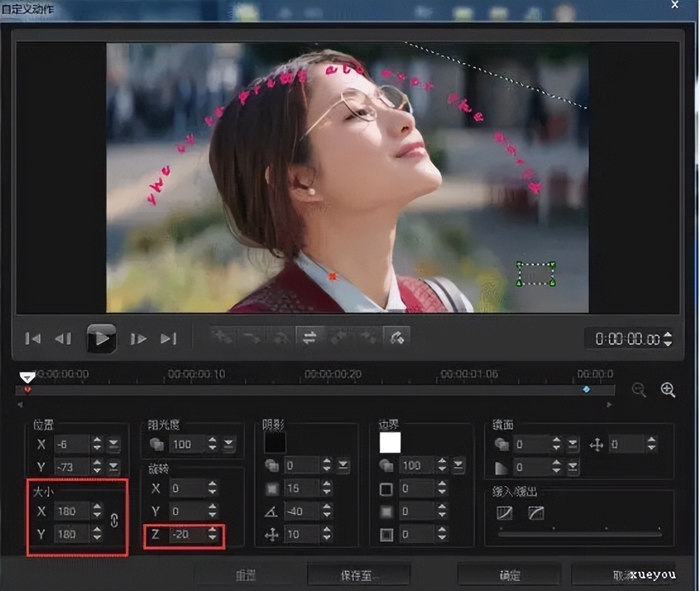Click the reverse keyframes swap-arrows icon
700x591 pixels.
pos(310,338)
